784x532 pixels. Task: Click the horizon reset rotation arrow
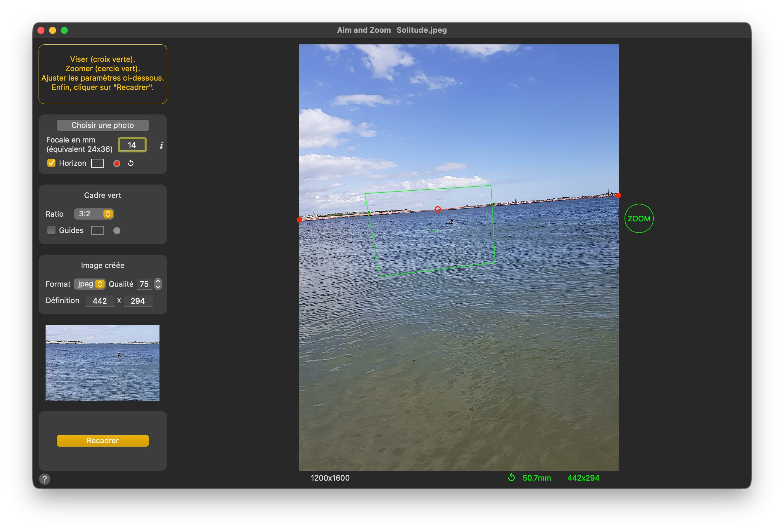click(x=131, y=163)
